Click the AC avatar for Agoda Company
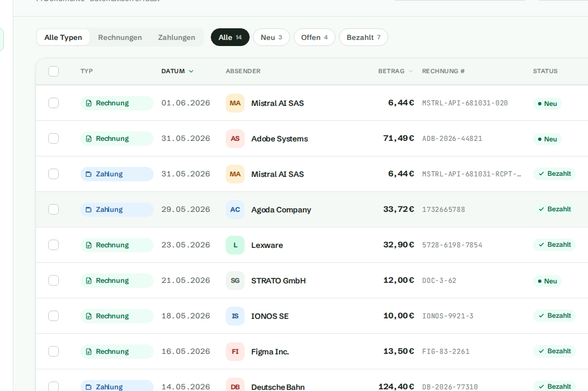Screen dimensions: 588x391 click(235, 210)
